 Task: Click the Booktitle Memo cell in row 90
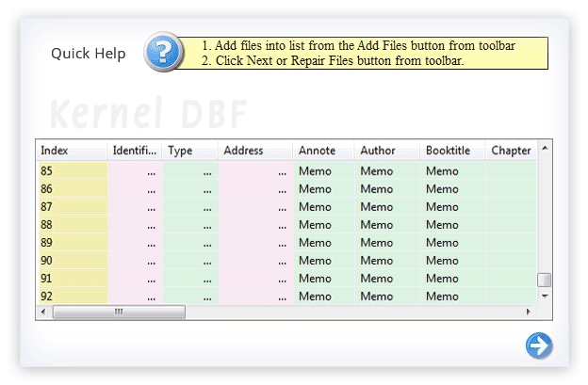453,261
